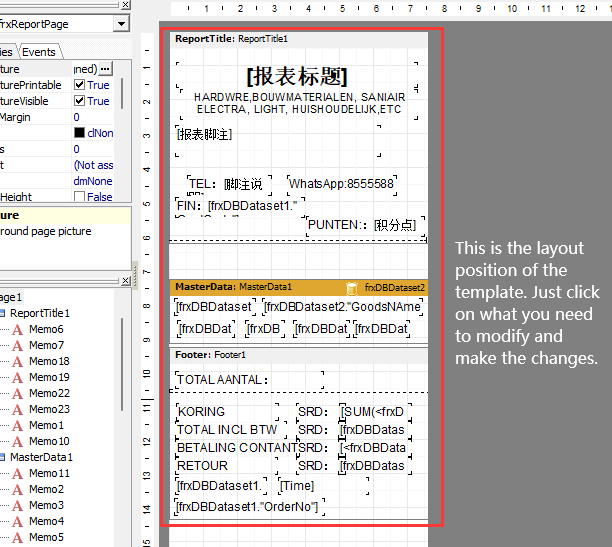
Task: Open the TfrxReportPage object dropdown
Action: click(121, 23)
